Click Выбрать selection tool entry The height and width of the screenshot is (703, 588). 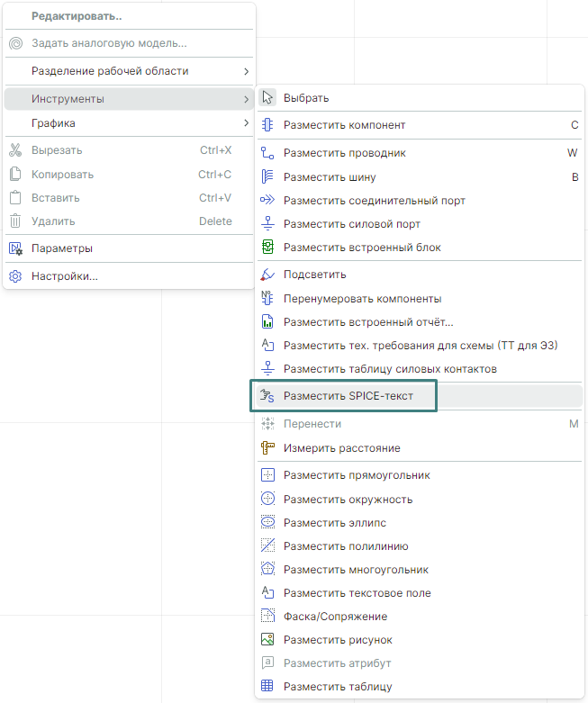(306, 98)
